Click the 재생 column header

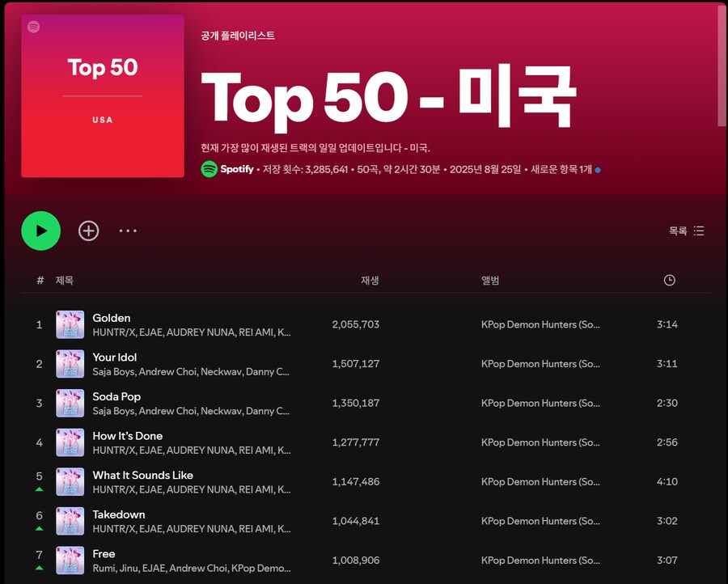point(370,280)
